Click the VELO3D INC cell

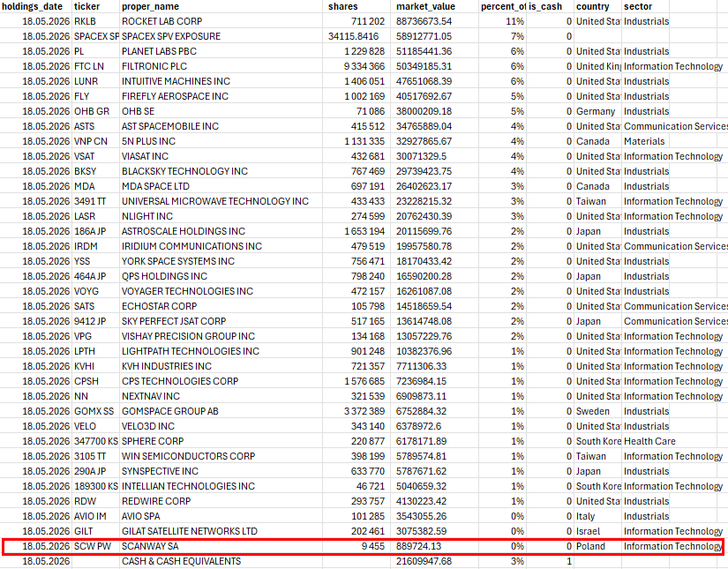pyautogui.click(x=221, y=426)
